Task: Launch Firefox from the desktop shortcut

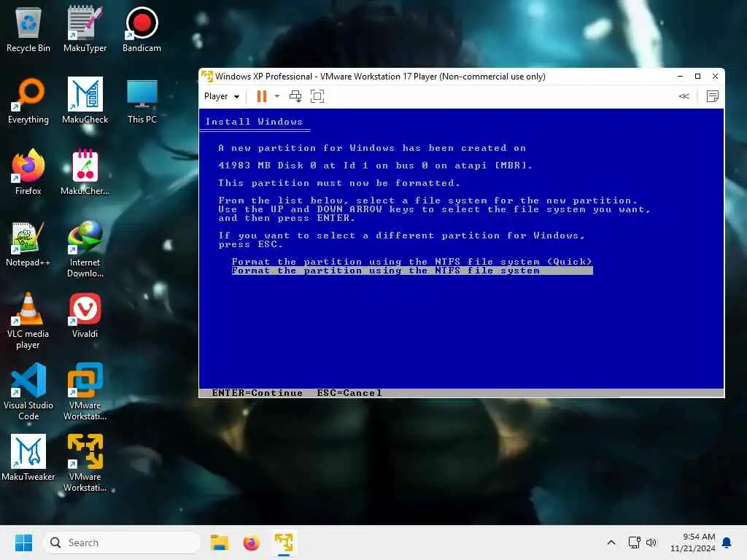Action: click(28, 171)
